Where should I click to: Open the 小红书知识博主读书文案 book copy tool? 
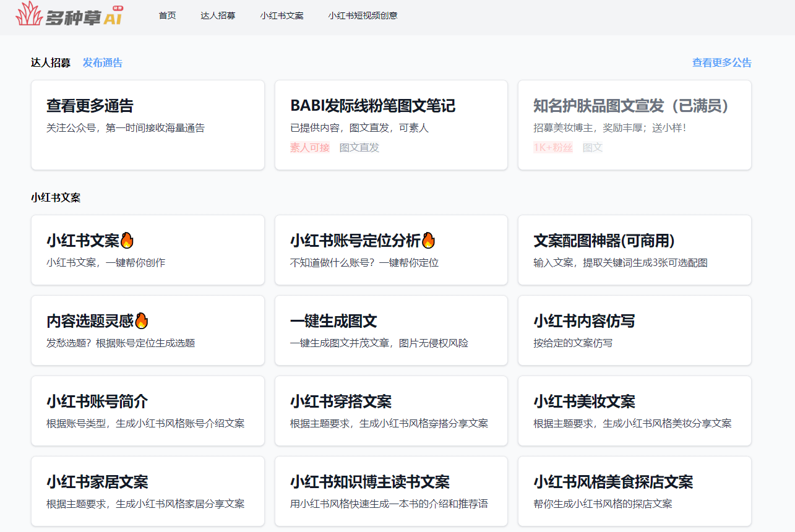pos(390,491)
